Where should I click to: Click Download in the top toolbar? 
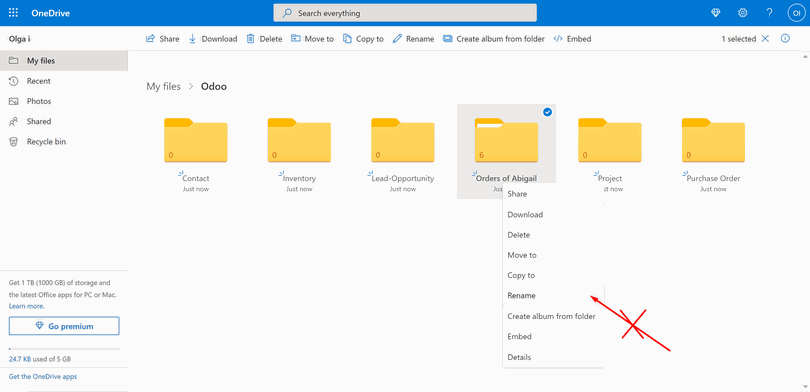(x=212, y=39)
